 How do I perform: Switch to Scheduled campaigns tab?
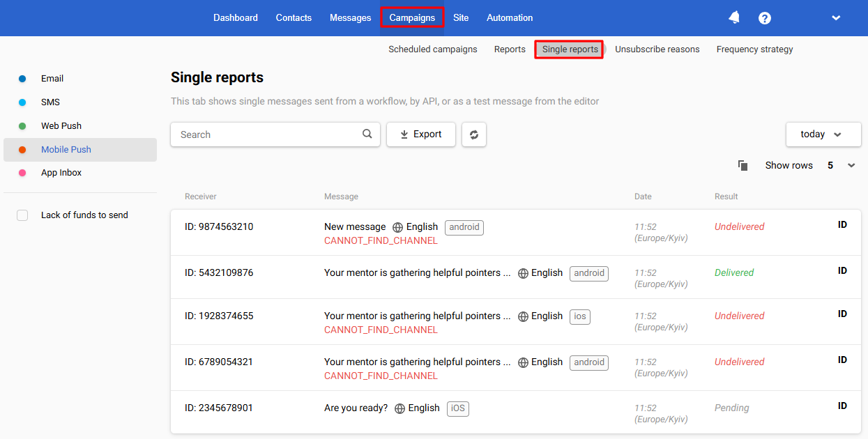433,49
